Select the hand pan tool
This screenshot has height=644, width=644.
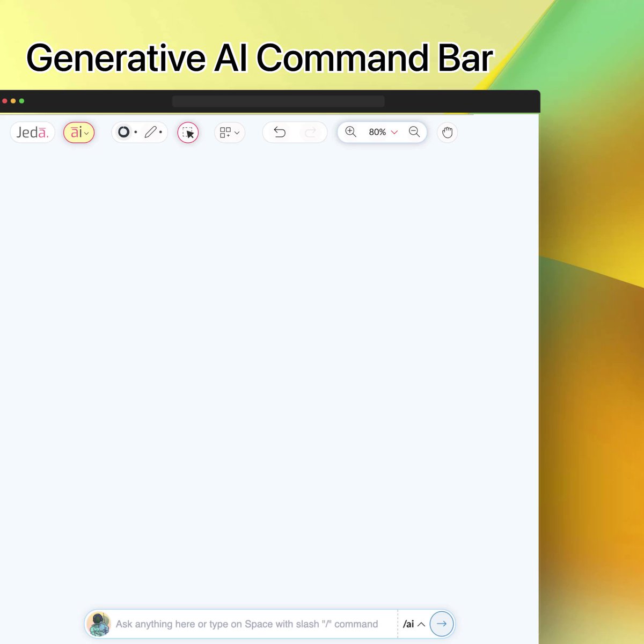pos(447,132)
